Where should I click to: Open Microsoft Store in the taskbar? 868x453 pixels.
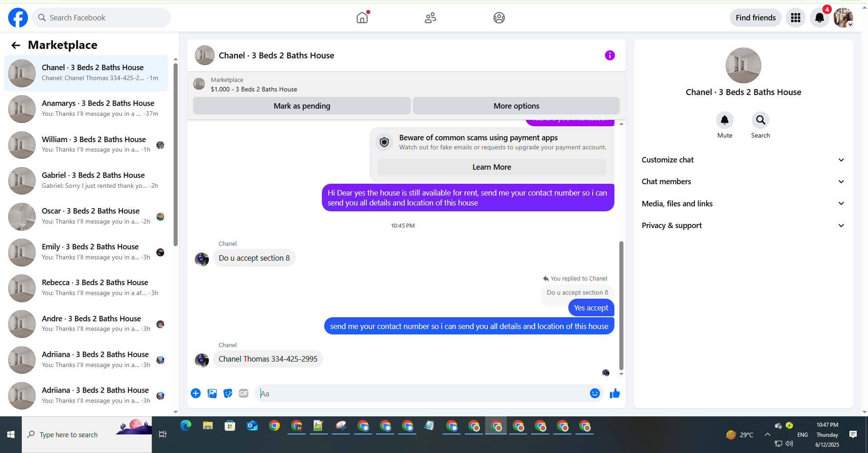(230, 426)
